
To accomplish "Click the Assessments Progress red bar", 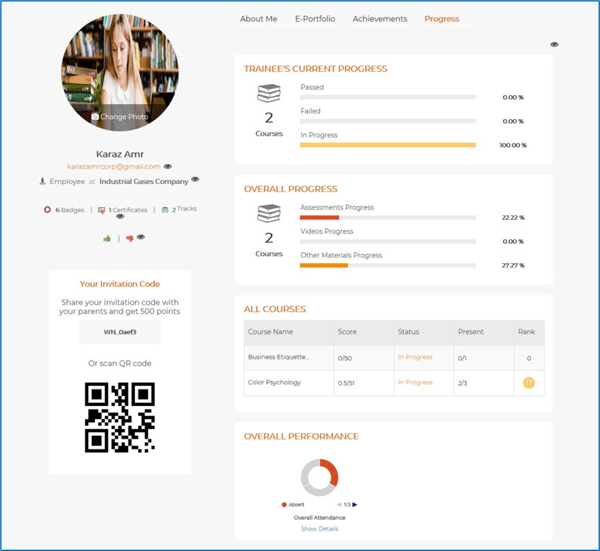I will (x=320, y=217).
